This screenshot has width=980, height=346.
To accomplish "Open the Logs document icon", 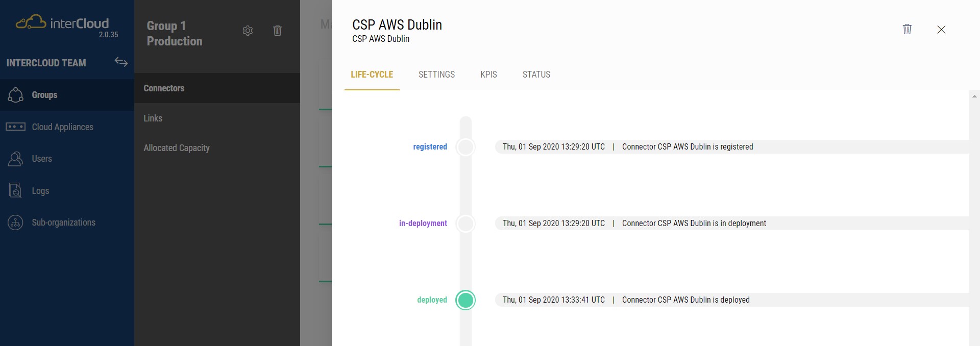I will [15, 190].
